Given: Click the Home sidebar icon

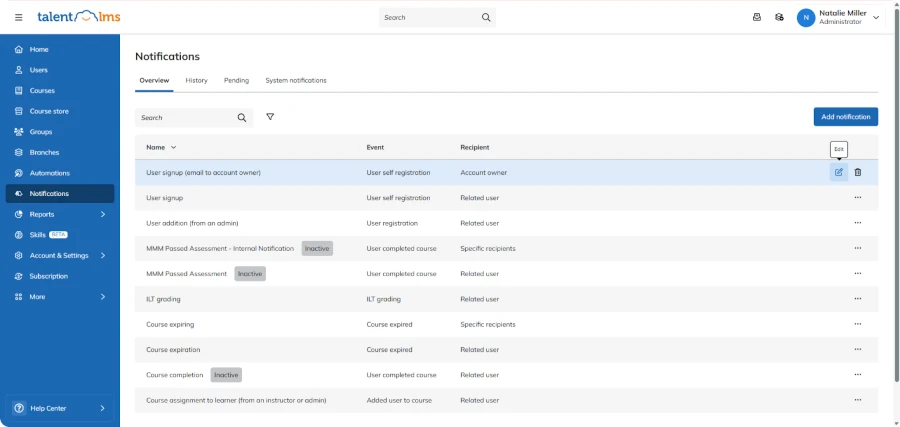Looking at the screenshot, I should pos(18,49).
